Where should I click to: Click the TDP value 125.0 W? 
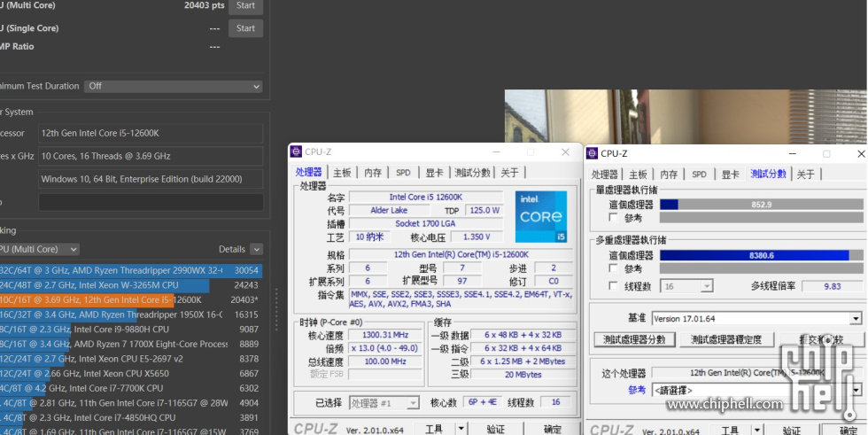pyautogui.click(x=484, y=210)
